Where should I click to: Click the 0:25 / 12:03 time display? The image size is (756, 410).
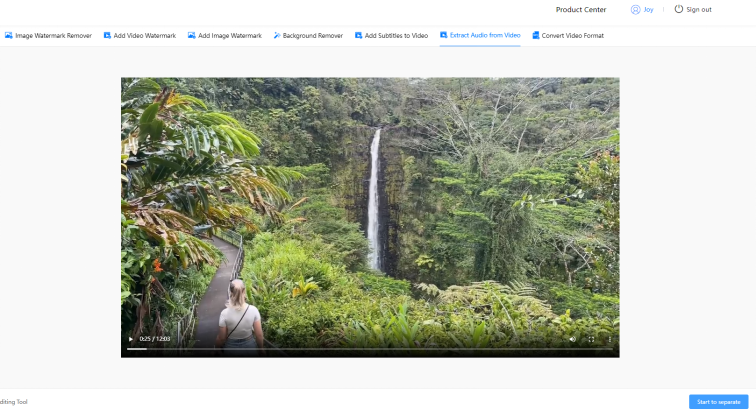[155, 339]
